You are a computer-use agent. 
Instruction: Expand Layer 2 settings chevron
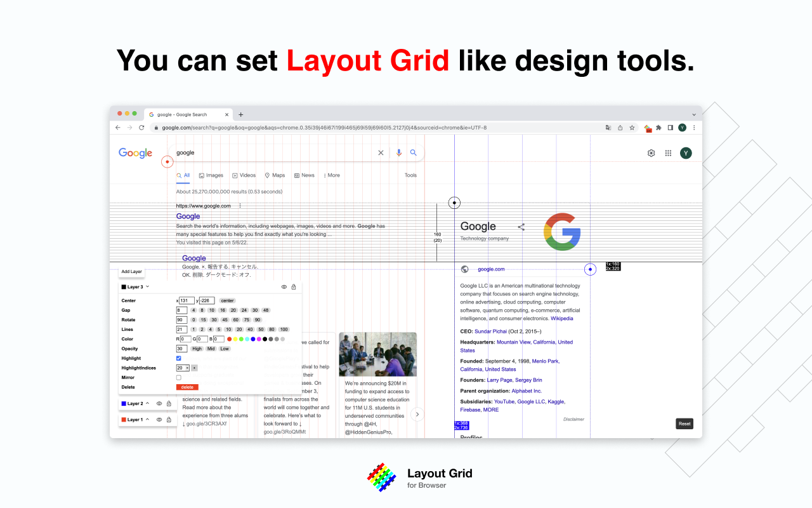[148, 403]
